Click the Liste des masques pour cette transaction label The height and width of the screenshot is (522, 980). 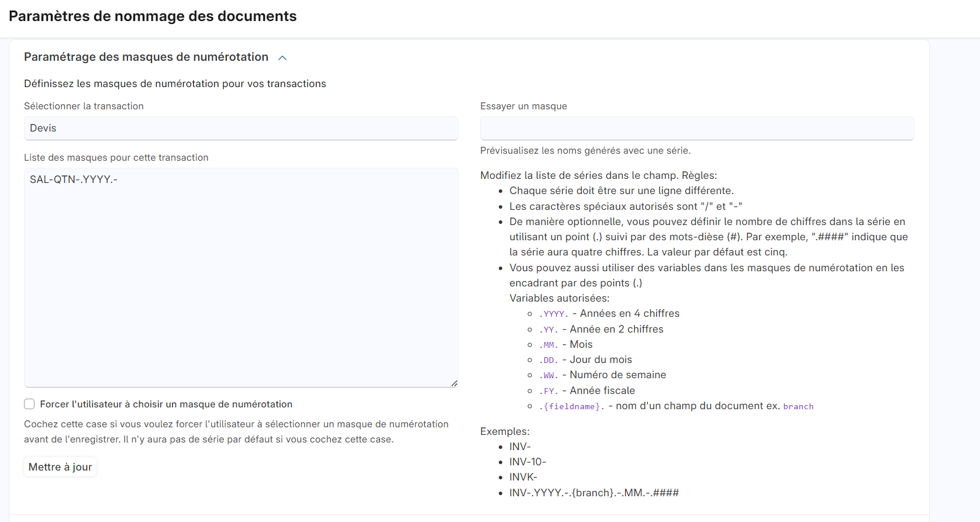[x=116, y=157]
